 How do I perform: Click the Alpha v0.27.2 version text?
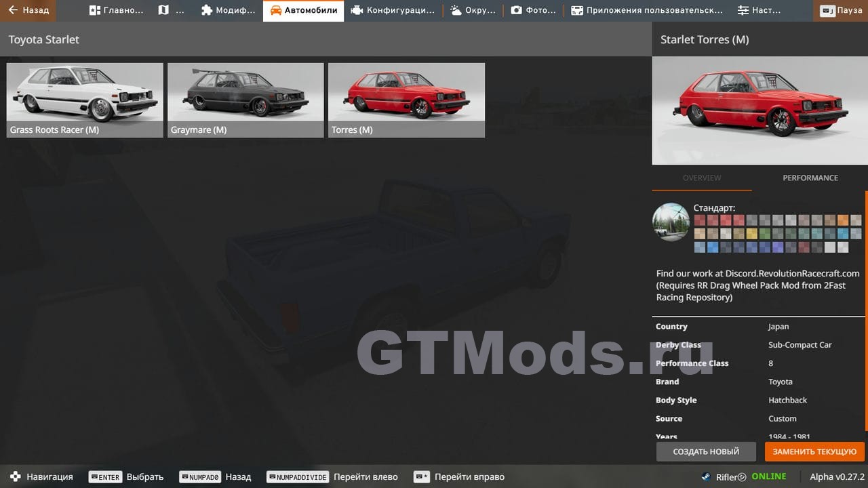coord(837,476)
